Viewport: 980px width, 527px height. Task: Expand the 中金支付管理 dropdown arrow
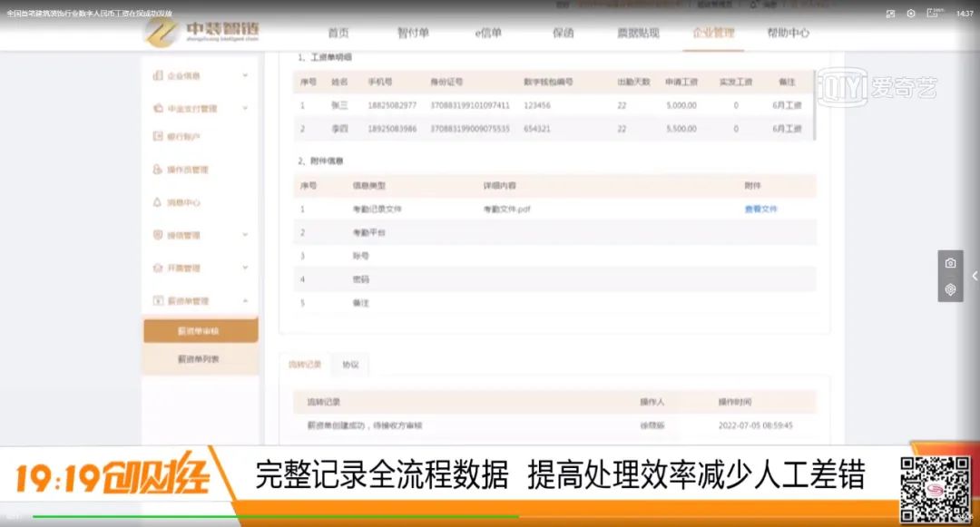coord(243,108)
